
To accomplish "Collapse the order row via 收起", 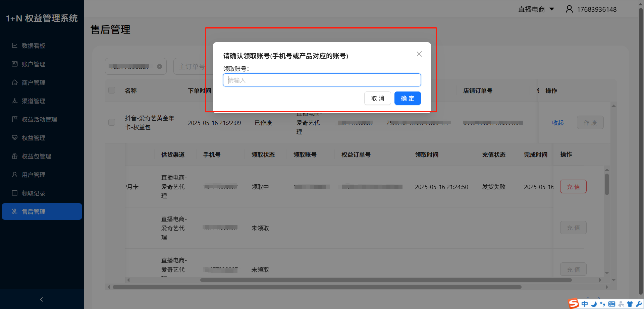I will pos(557,123).
